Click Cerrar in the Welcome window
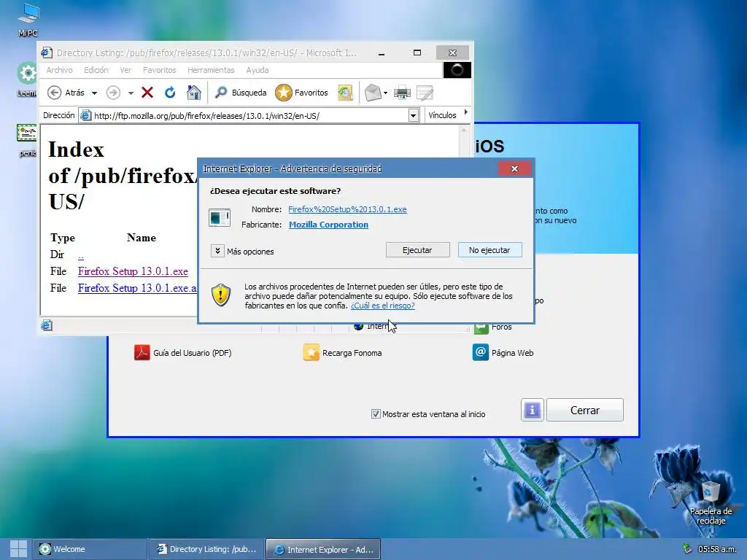The width and height of the screenshot is (747, 560). pos(585,410)
